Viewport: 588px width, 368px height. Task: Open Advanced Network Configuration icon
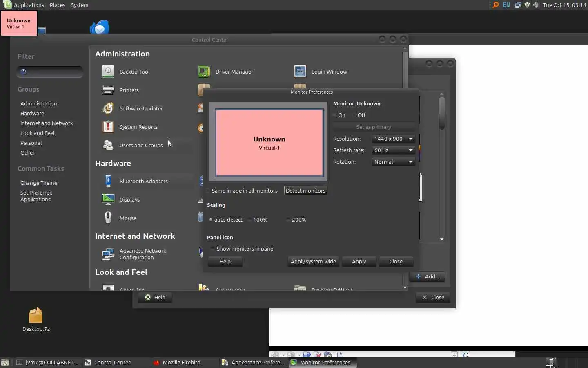click(x=108, y=254)
